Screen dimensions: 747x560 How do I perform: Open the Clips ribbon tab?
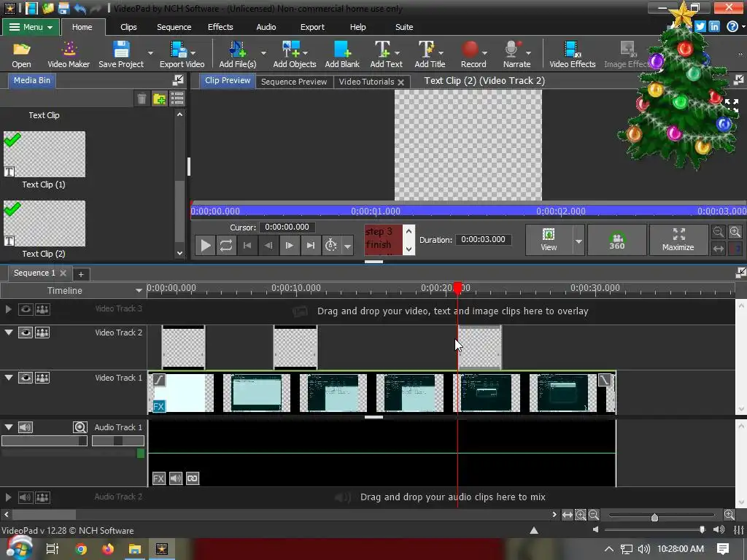tap(128, 27)
